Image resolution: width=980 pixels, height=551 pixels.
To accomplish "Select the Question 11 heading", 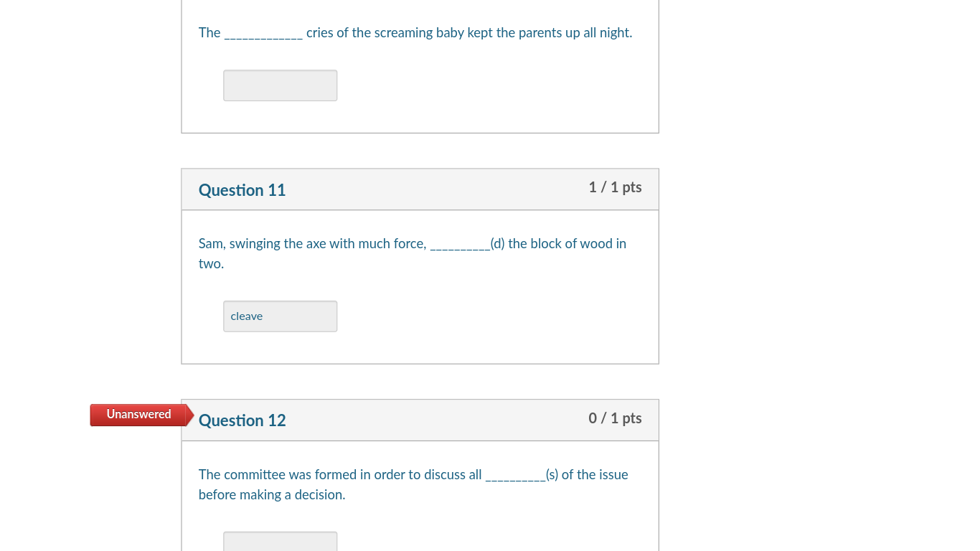I will click(x=242, y=190).
